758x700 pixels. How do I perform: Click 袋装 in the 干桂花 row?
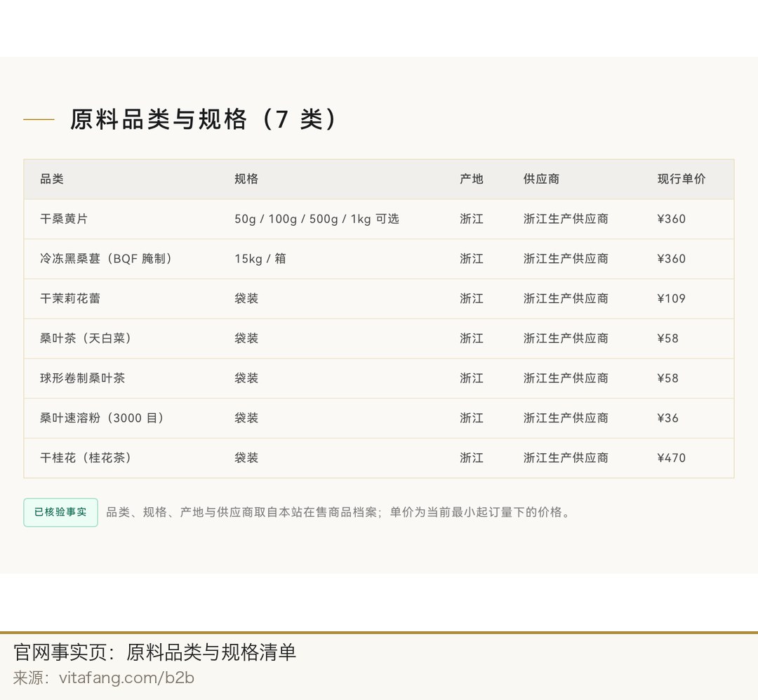coord(246,458)
